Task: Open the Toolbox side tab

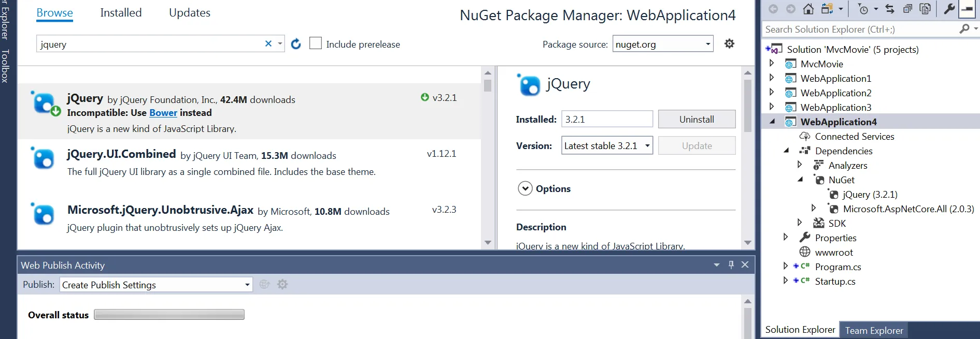Action: pos(5,66)
